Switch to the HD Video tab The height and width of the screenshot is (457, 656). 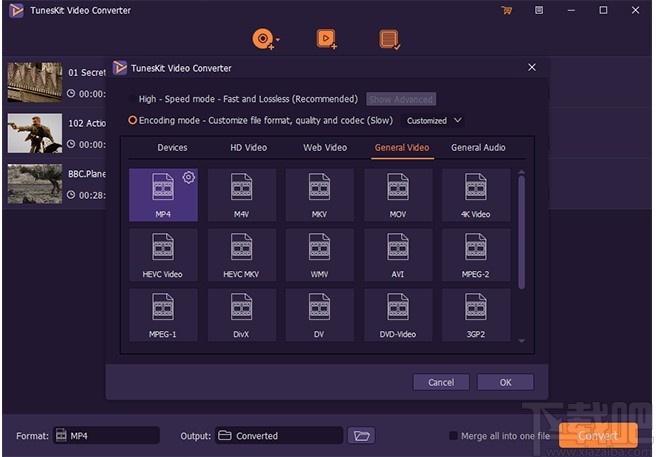click(x=249, y=147)
